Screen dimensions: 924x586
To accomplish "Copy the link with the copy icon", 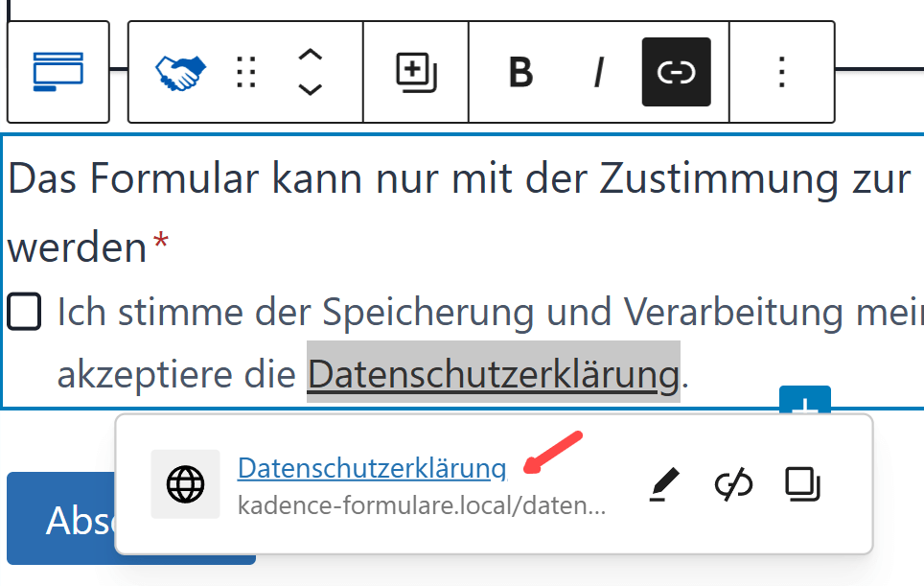I will click(802, 485).
